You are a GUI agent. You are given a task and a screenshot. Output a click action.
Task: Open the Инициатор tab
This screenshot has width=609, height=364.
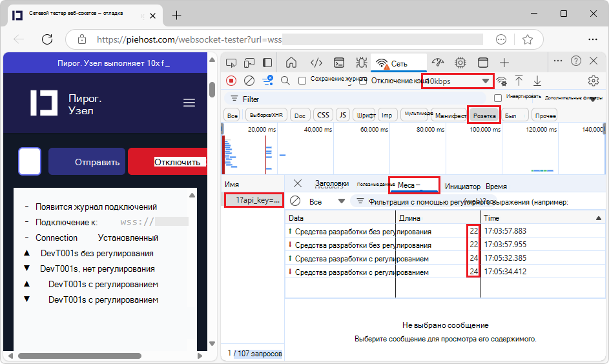coord(462,187)
